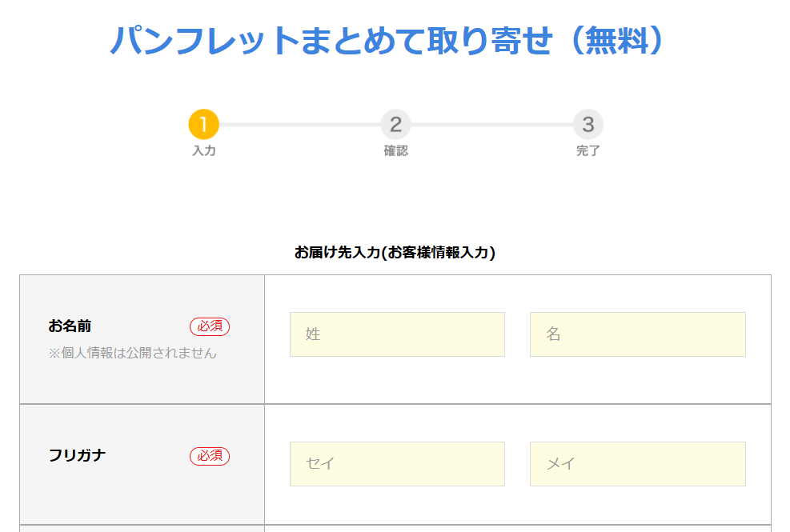Click the progress line between steps 2 and 3
The width and height of the screenshot is (790, 532).
click(491, 125)
